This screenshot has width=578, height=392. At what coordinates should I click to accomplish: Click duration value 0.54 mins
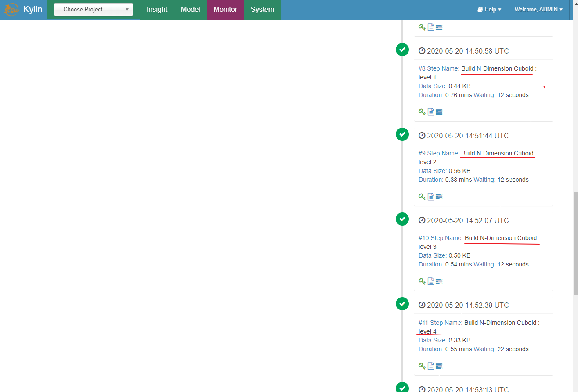coord(459,264)
